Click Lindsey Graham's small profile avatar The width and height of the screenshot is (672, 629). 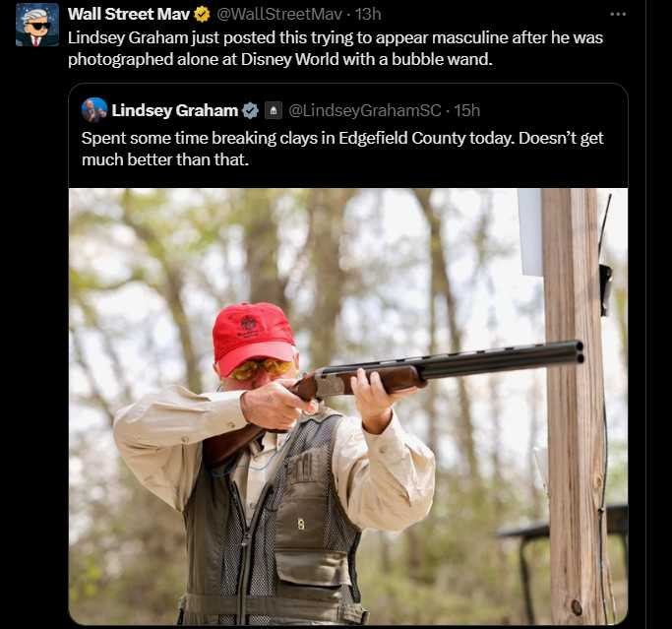(94, 109)
